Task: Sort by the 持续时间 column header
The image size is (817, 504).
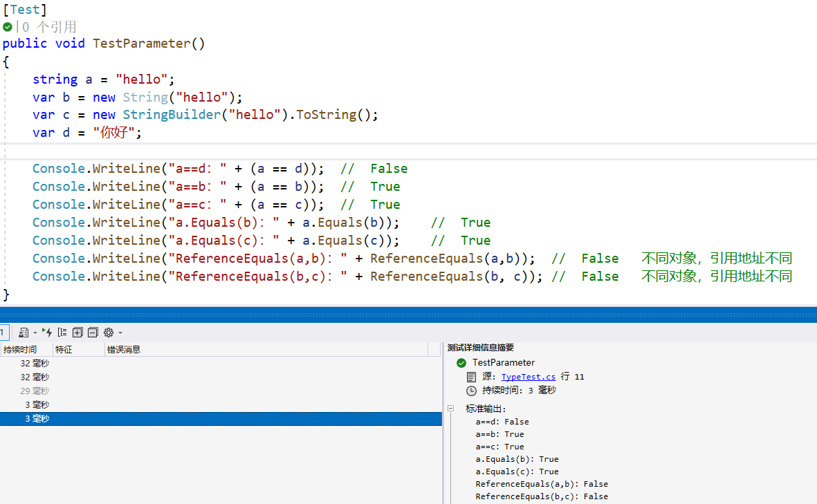Action: (20, 350)
